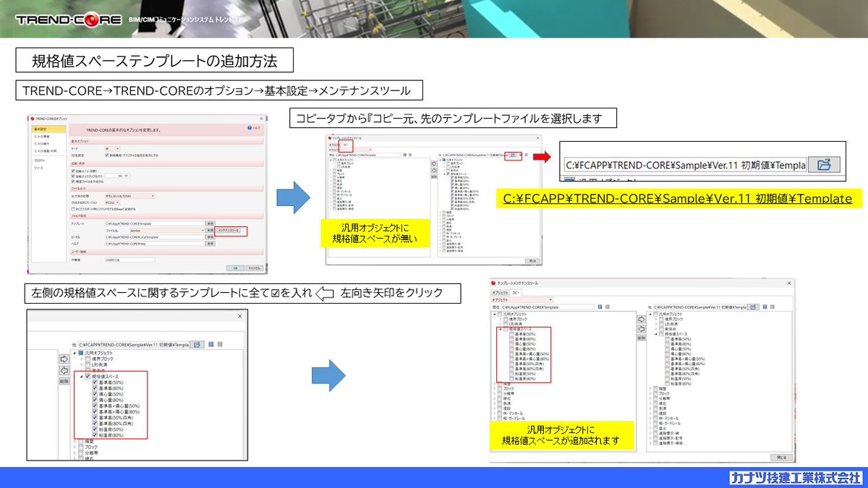Check 擁壁 checkbox in the cropped tree window
This screenshot has width=868, height=488.
pos(81,442)
